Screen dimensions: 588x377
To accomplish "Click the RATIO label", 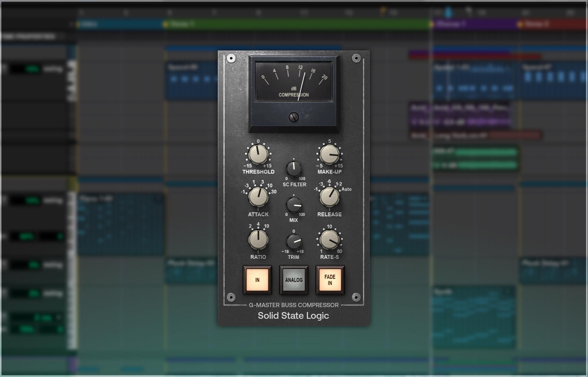I will tap(258, 257).
